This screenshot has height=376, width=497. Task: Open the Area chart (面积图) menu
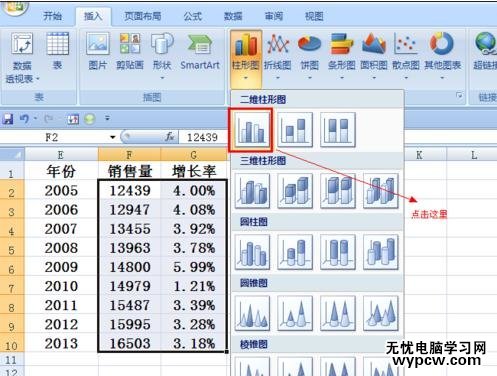(x=374, y=56)
